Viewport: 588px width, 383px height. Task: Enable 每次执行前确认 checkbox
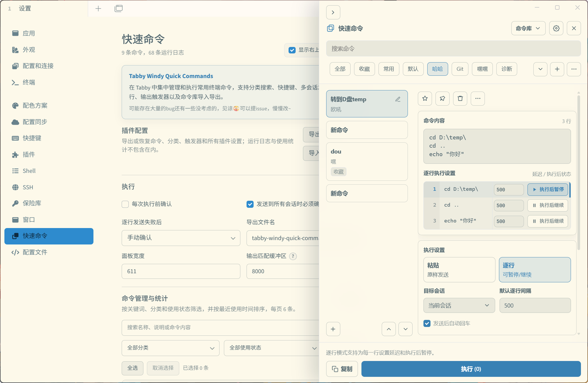point(125,204)
